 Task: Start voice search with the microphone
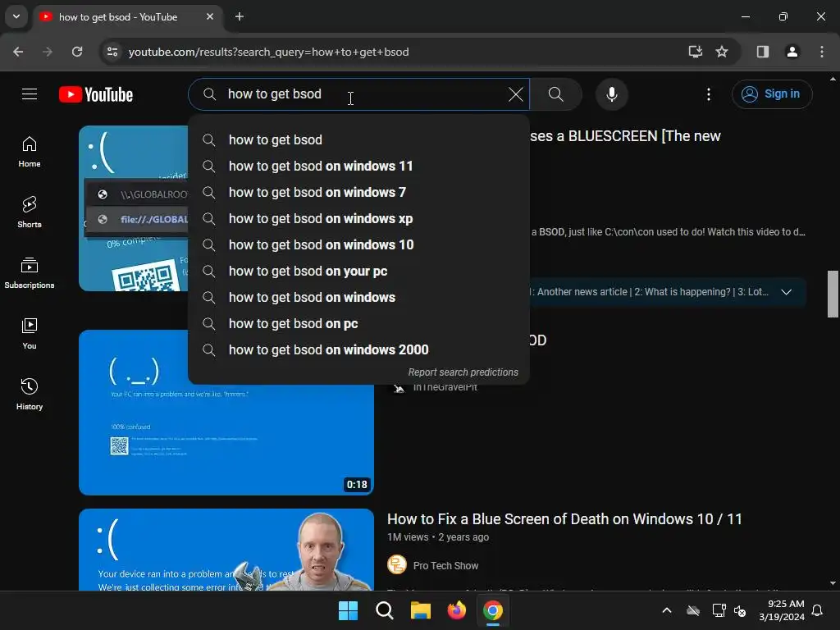point(612,94)
